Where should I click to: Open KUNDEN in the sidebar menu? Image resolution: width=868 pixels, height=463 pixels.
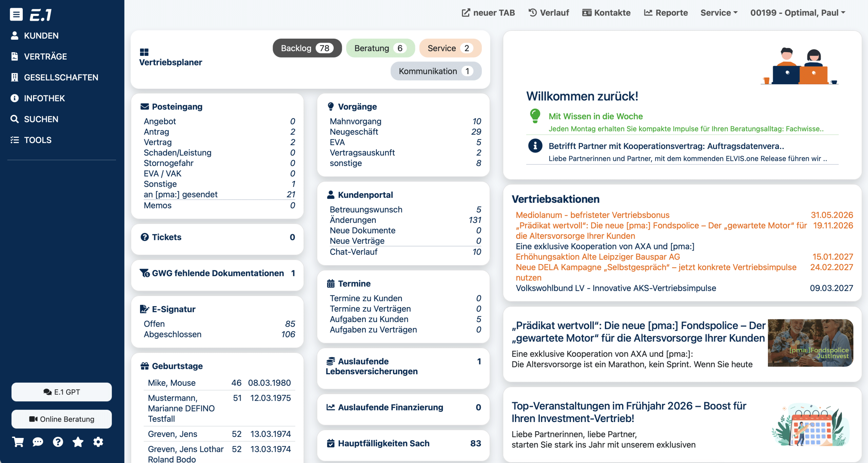point(41,36)
